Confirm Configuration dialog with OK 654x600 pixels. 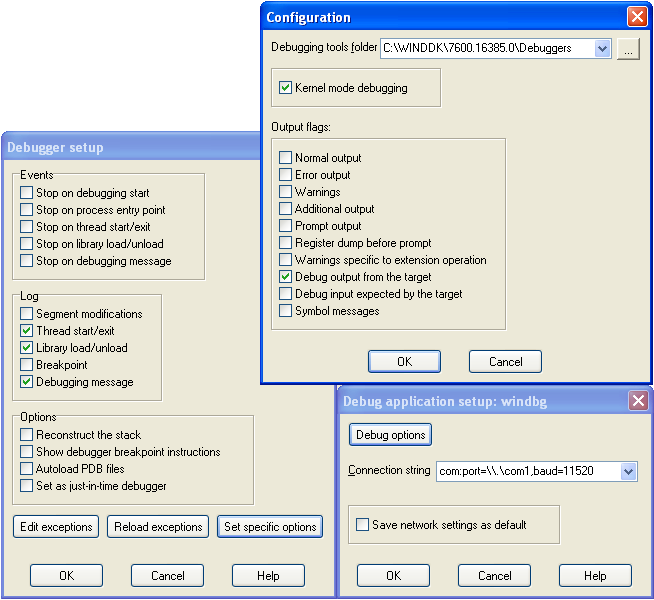[x=404, y=361]
